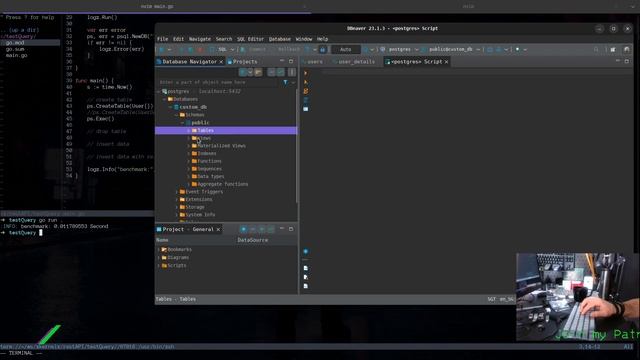Select the Aggregate functions folder
Screen dimensions: 640x360
pos(222,184)
